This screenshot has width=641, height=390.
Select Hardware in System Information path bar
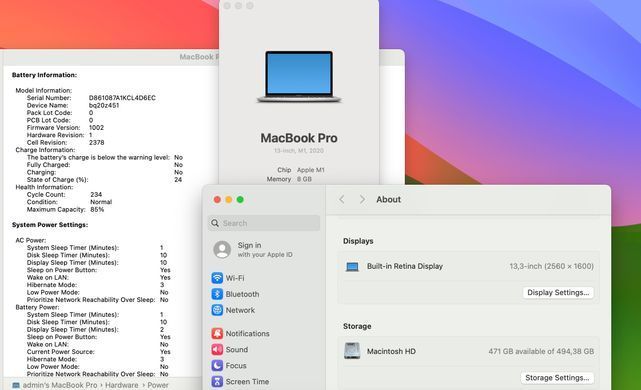[121, 385]
